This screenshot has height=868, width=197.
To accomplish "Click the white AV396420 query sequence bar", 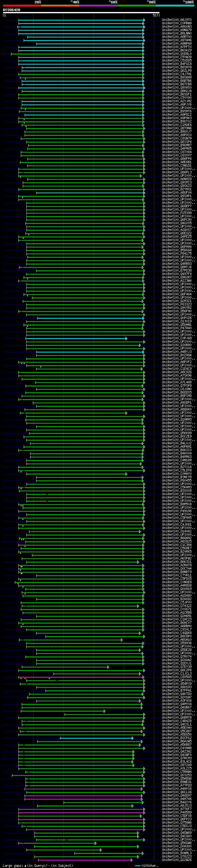I will coord(81,12).
